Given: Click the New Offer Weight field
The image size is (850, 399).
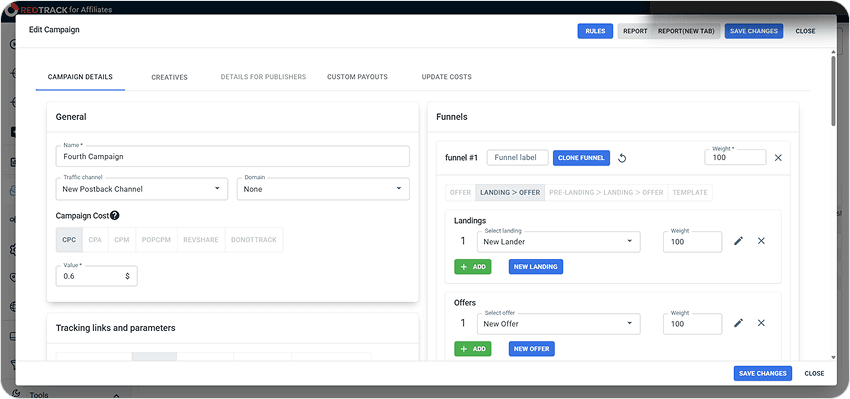Looking at the screenshot, I should pyautogui.click(x=692, y=324).
